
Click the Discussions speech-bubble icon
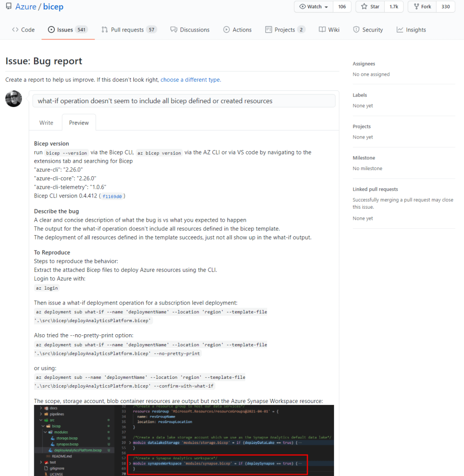(x=173, y=29)
